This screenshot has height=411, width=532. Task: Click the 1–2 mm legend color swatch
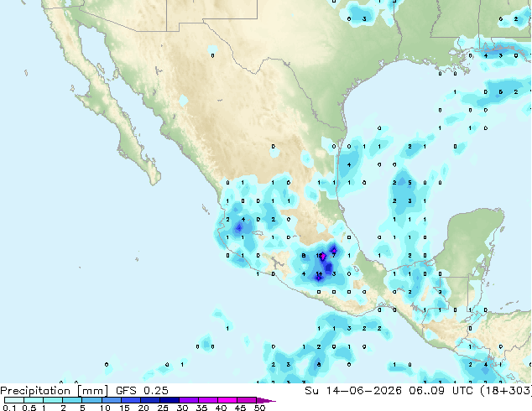(53, 400)
